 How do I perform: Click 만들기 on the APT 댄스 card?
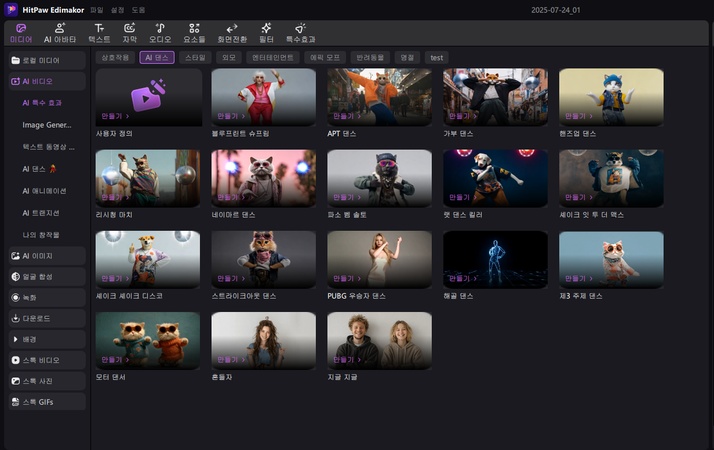347,116
